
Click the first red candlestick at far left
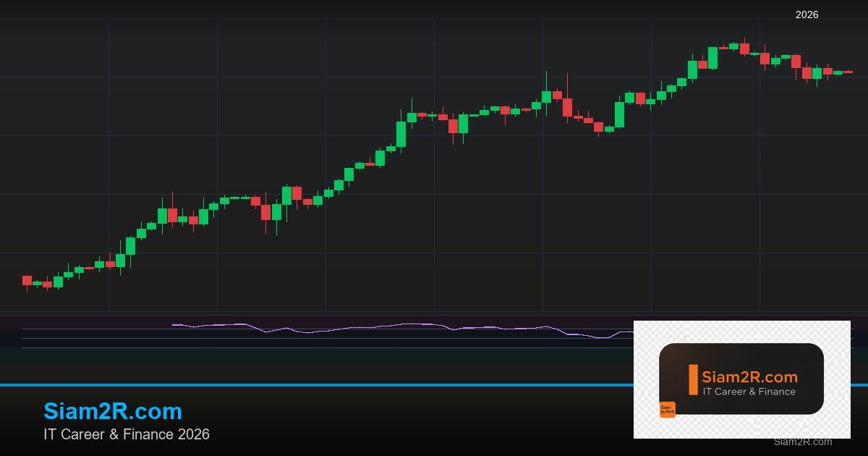pos(27,280)
